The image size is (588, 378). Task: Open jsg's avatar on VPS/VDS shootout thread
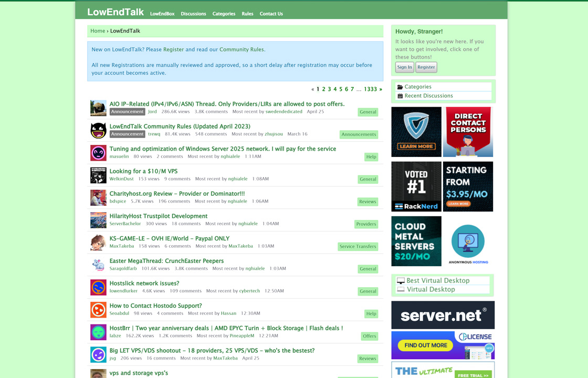[x=98, y=355]
